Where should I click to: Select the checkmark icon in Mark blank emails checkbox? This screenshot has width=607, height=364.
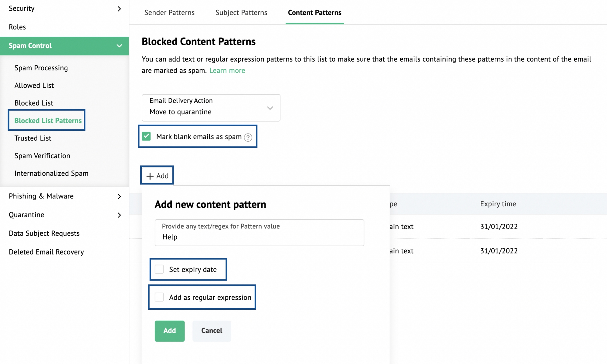[147, 136]
